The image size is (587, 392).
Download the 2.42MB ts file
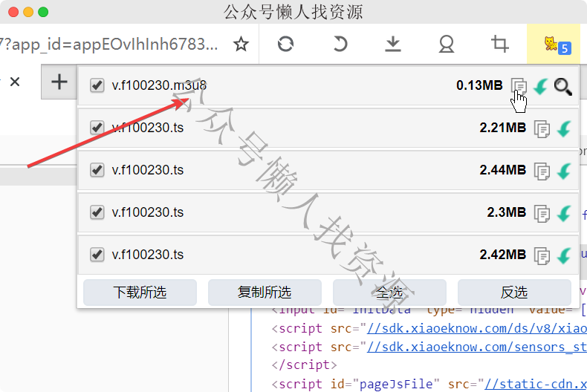coord(564,255)
